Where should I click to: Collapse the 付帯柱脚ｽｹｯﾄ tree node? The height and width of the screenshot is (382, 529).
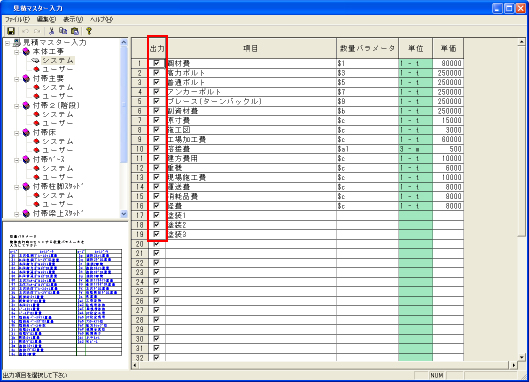point(16,187)
